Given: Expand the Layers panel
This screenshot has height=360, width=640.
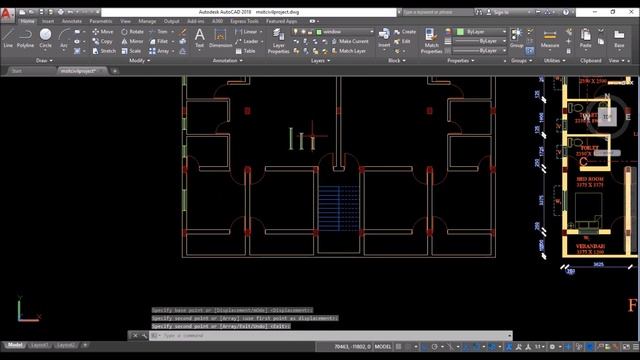Looking at the screenshot, I should pos(320,60).
